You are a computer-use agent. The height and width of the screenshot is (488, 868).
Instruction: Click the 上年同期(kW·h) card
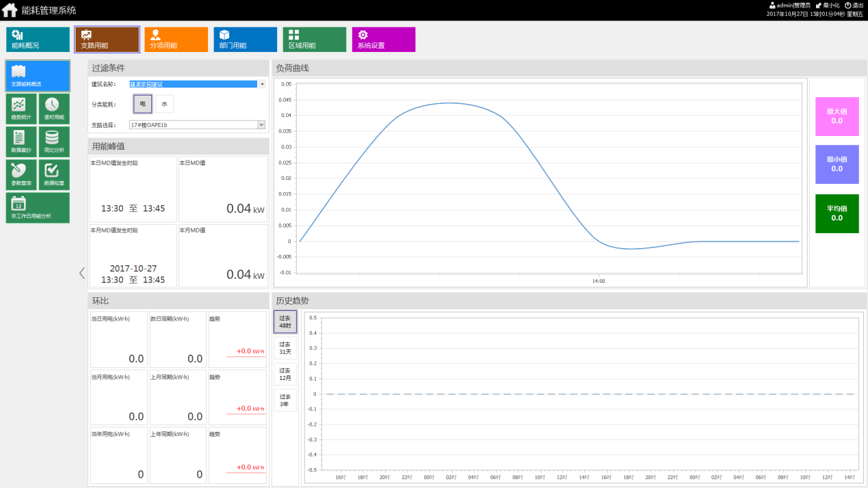[177, 455]
